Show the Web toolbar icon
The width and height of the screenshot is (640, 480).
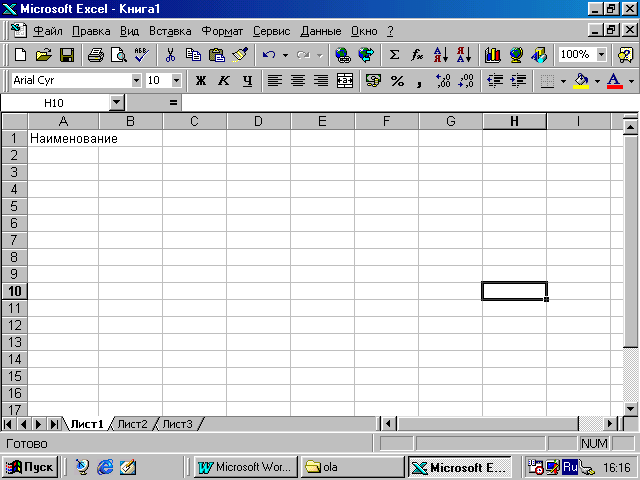tap(366, 55)
